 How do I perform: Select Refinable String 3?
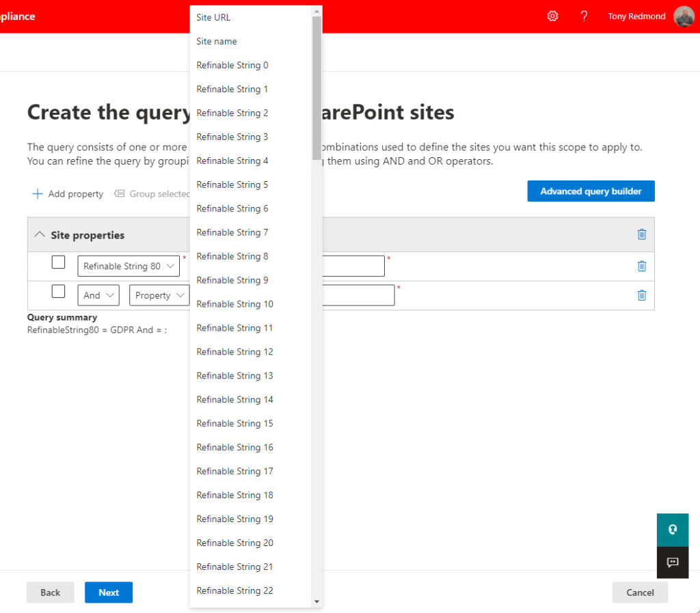[250, 137]
